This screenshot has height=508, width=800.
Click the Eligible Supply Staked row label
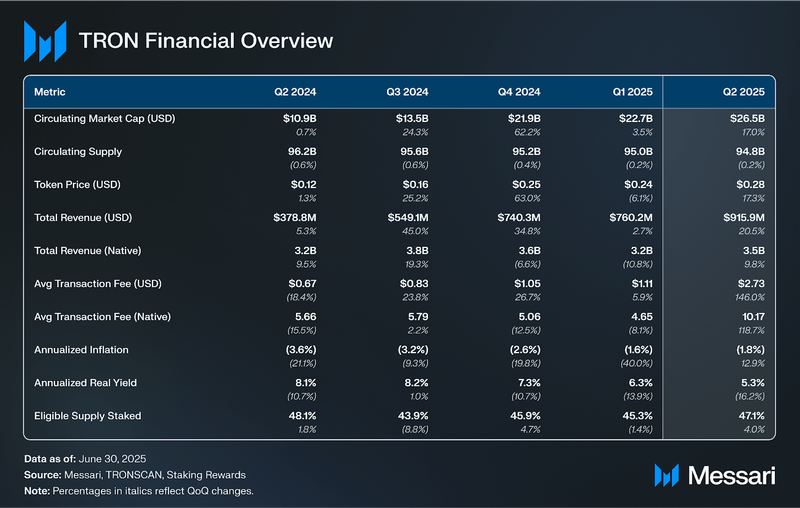(88, 416)
